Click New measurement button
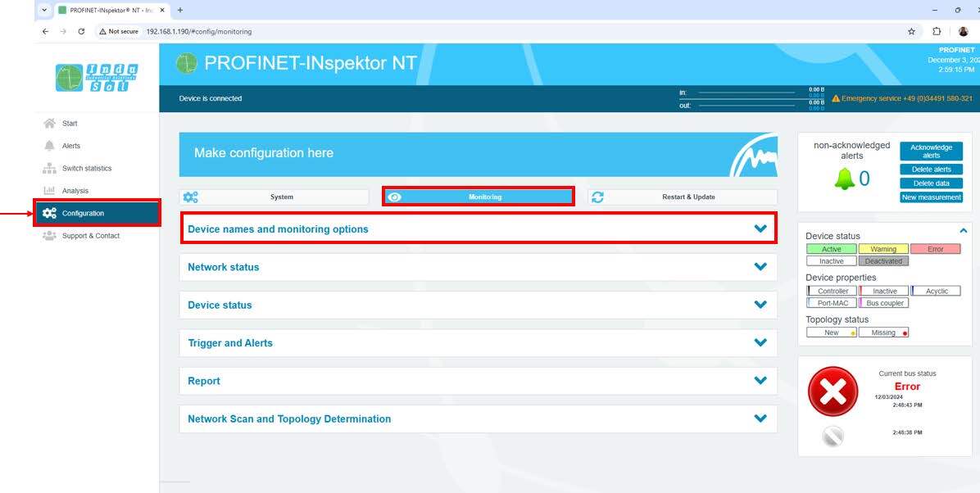980x493 pixels. click(x=932, y=197)
